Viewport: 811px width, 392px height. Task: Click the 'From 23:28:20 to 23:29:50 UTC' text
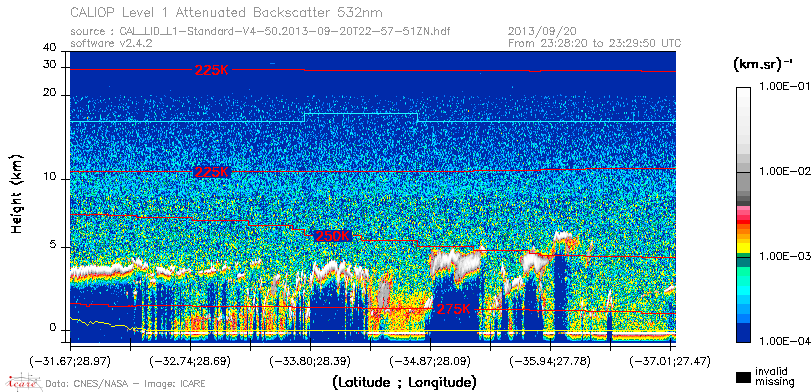point(595,43)
